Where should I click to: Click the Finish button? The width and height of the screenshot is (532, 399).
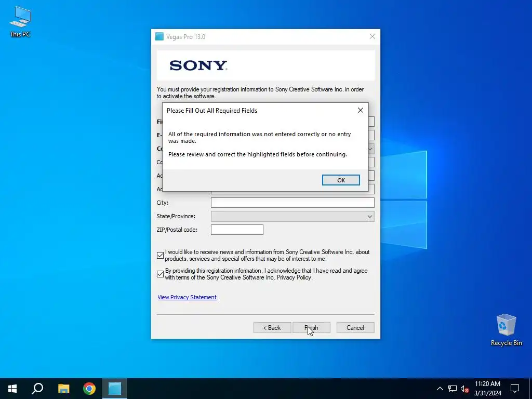pos(311,328)
